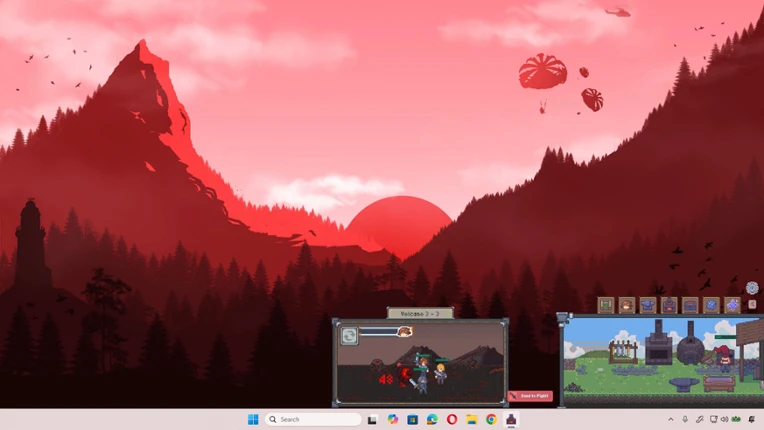Open the game settings gear icon
The image size is (764, 430).
pos(752,288)
